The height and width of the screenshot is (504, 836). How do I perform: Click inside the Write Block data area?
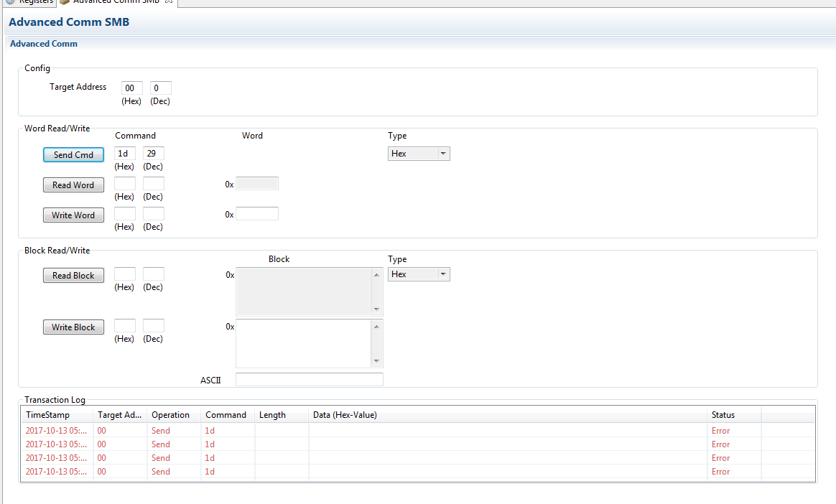303,343
